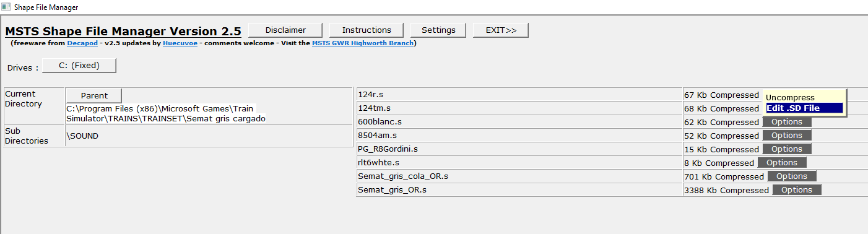Click the 124r.s file name
The height and width of the screenshot is (234, 868).
click(x=370, y=95)
